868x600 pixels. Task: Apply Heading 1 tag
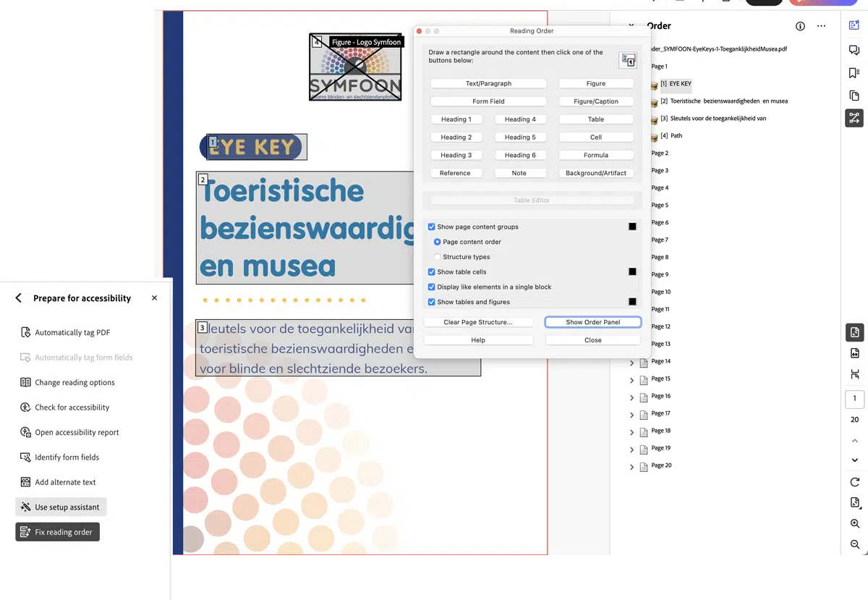pos(456,119)
